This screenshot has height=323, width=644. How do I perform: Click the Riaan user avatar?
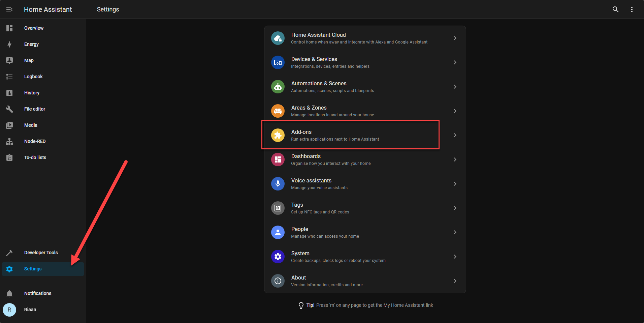tap(9, 310)
